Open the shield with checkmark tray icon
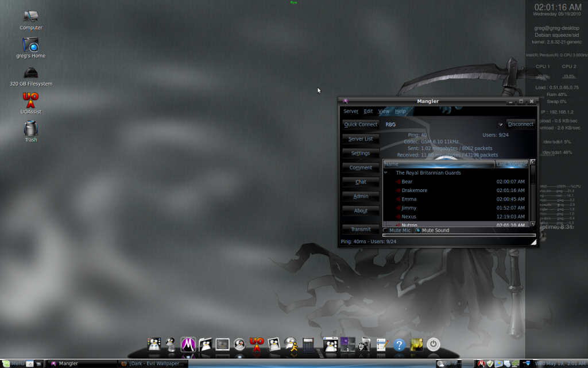Image resolution: width=588 pixels, height=368 pixels. (490, 363)
